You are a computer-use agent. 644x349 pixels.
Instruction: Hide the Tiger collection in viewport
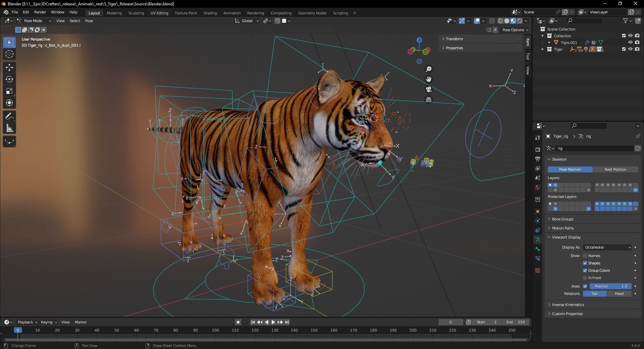[630, 49]
